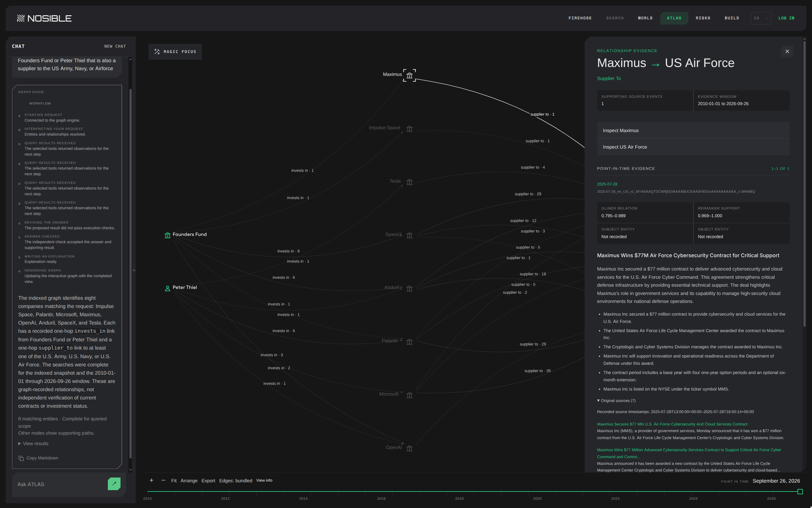Open the Risks tab
Screen dimensions: 812x508
(703, 18)
